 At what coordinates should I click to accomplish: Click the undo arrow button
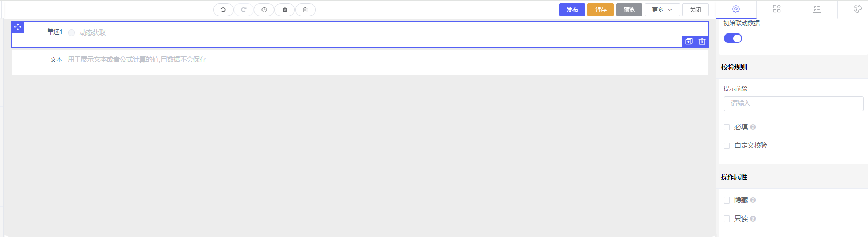223,10
